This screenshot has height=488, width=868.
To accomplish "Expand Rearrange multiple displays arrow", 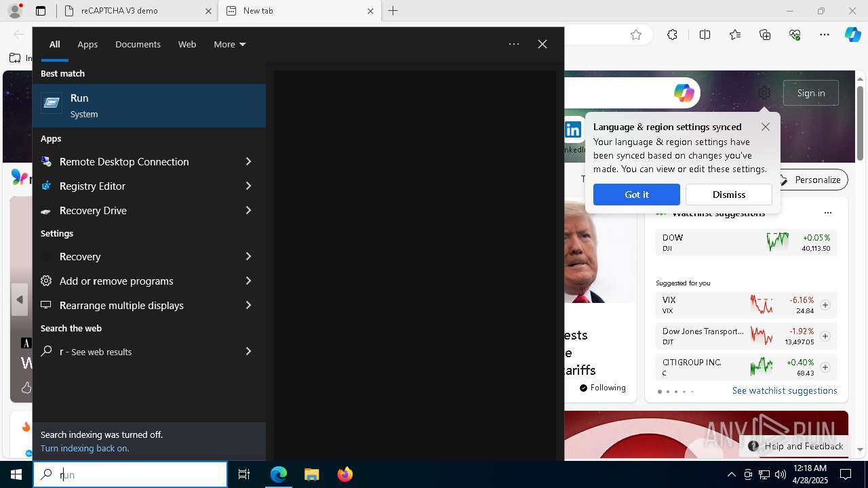I will click(248, 305).
